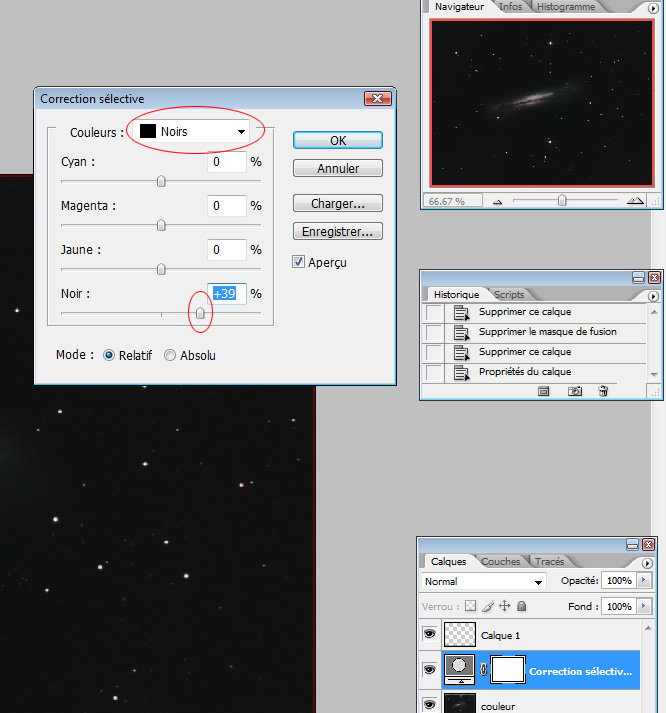Image resolution: width=666 pixels, height=713 pixels.
Task: Hide the Calque 1 layer eye icon
Action: point(430,633)
